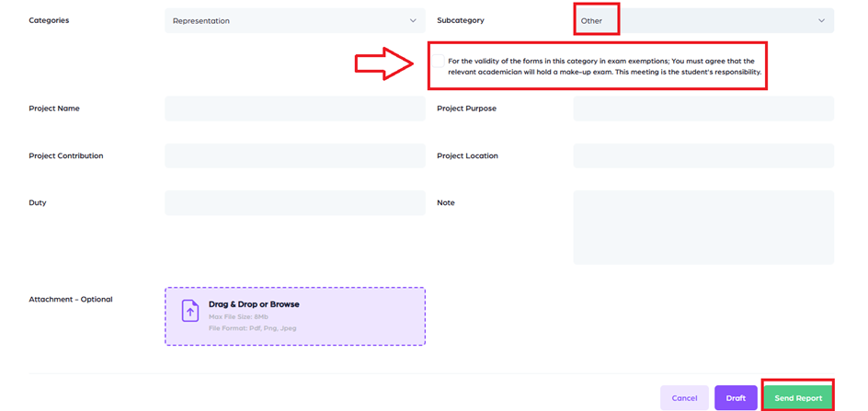Click the 'Attachment – Optional' label
The width and height of the screenshot is (868, 411).
click(70, 299)
